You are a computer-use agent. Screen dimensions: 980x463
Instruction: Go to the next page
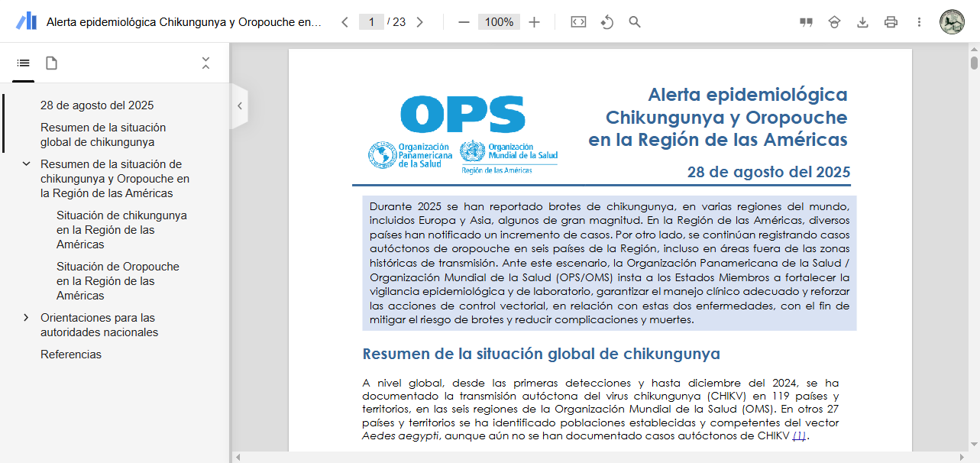(419, 22)
